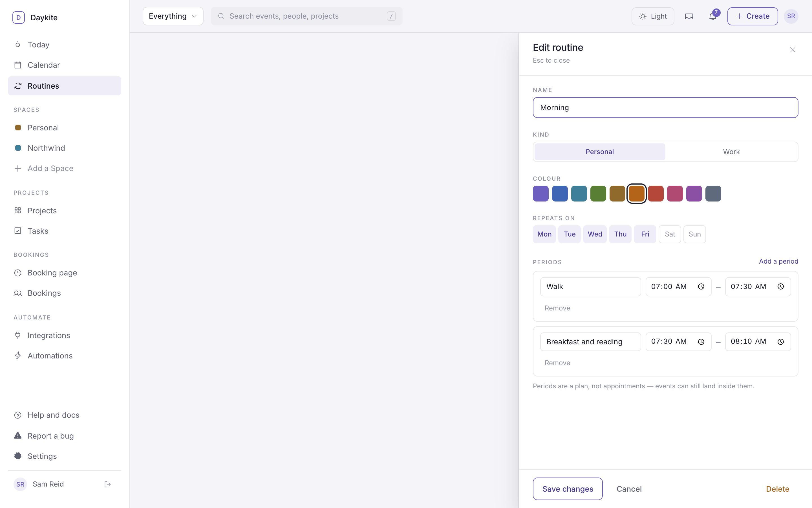The width and height of the screenshot is (812, 508).
Task: Click Add a Space
Action: [64, 168]
